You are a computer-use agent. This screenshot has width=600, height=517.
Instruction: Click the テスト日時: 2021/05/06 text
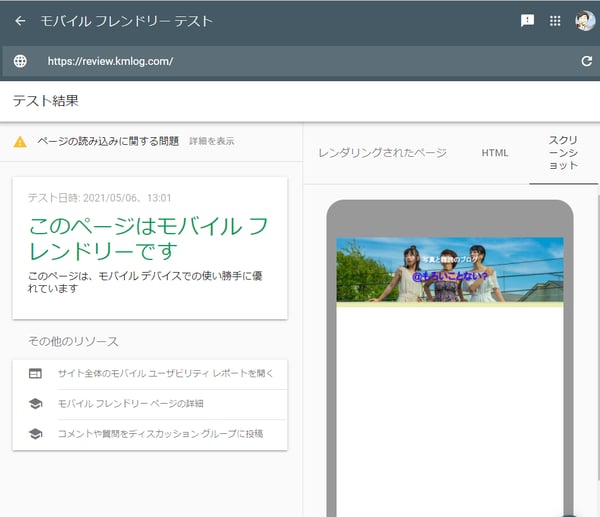tap(99, 198)
